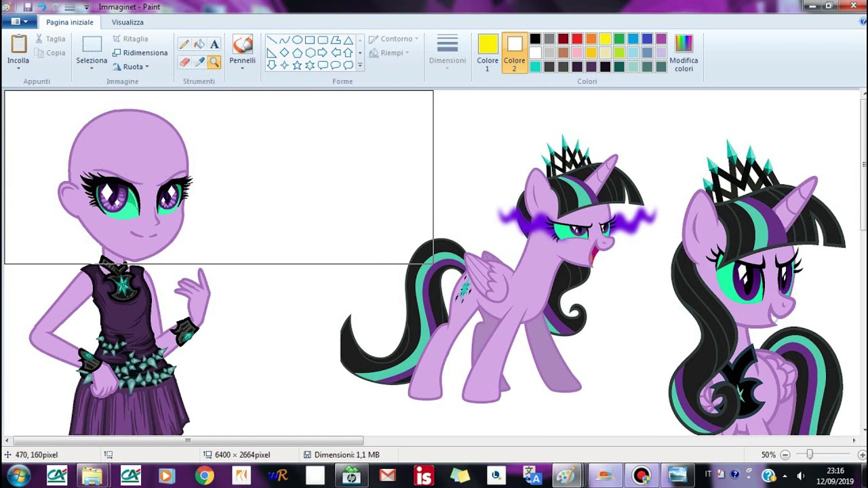Click the Ridimensiona button
868x488 pixels.
click(x=140, y=53)
